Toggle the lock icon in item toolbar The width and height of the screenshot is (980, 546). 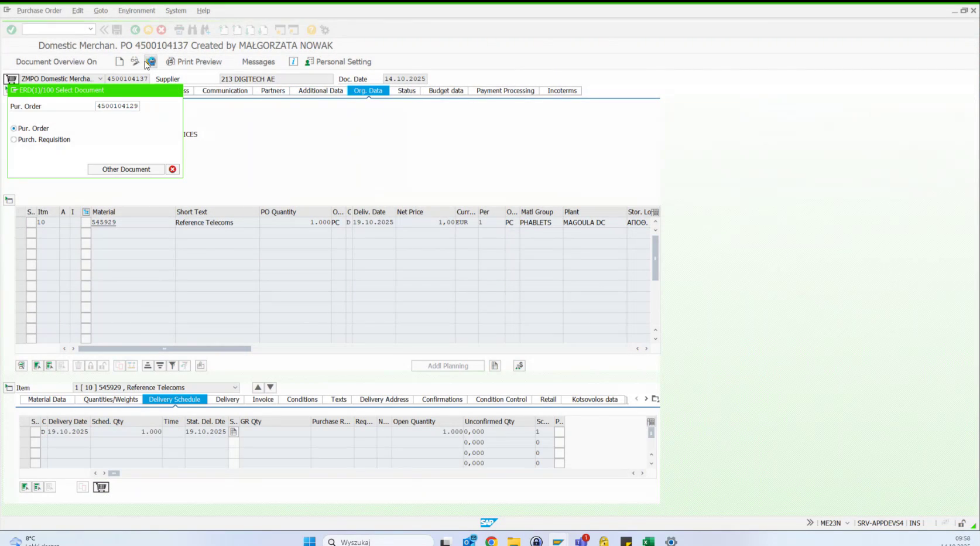91,365
